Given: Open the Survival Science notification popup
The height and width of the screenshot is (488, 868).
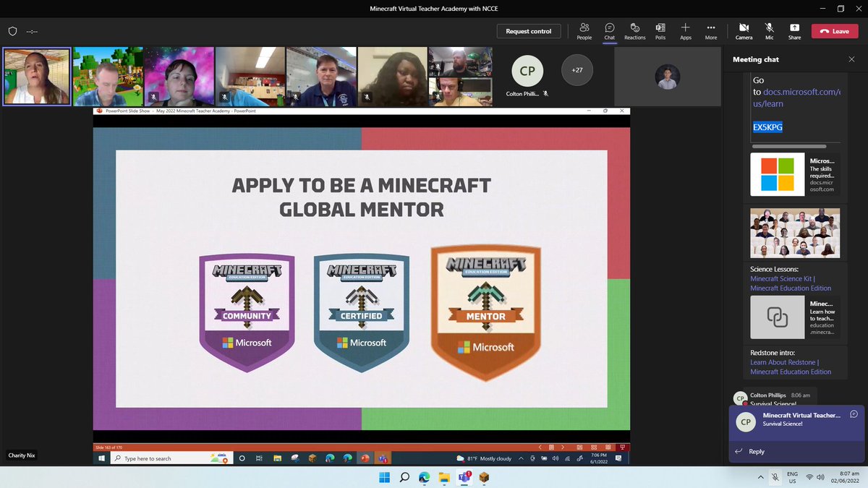Looking at the screenshot, I should click(796, 423).
